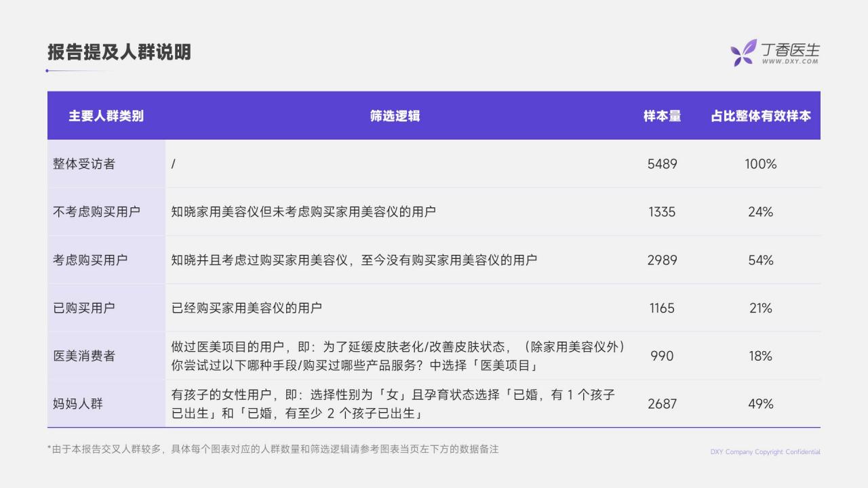This screenshot has height=488, width=868.
Task: Click sample size 2687
Action: pos(662,404)
